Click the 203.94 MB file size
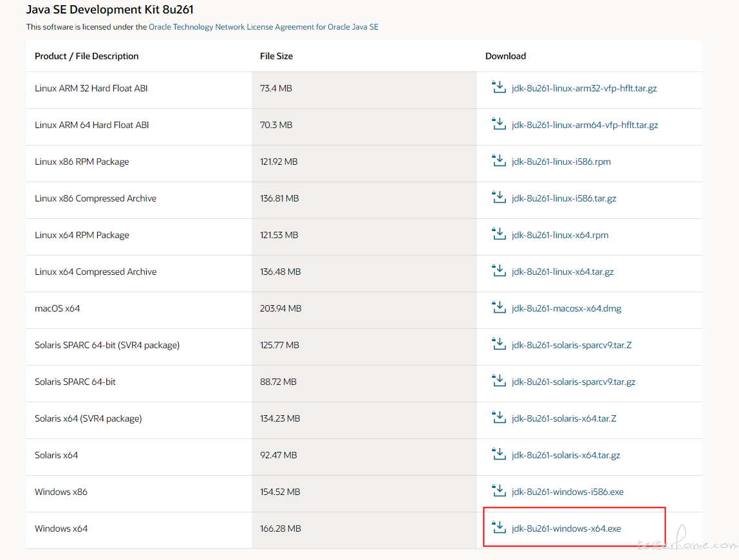Image resolution: width=739 pixels, height=560 pixels. point(281,309)
